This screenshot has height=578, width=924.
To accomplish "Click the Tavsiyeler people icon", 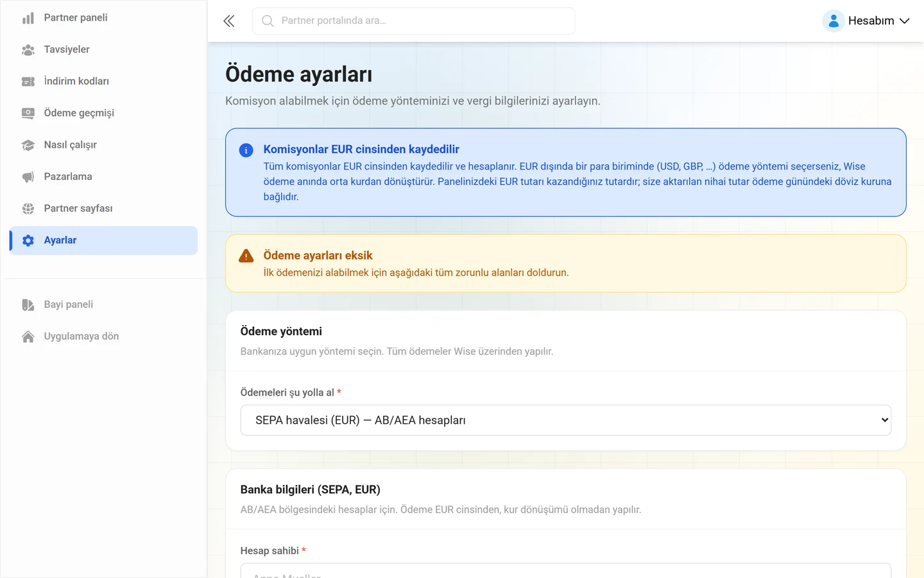I will click(x=28, y=49).
